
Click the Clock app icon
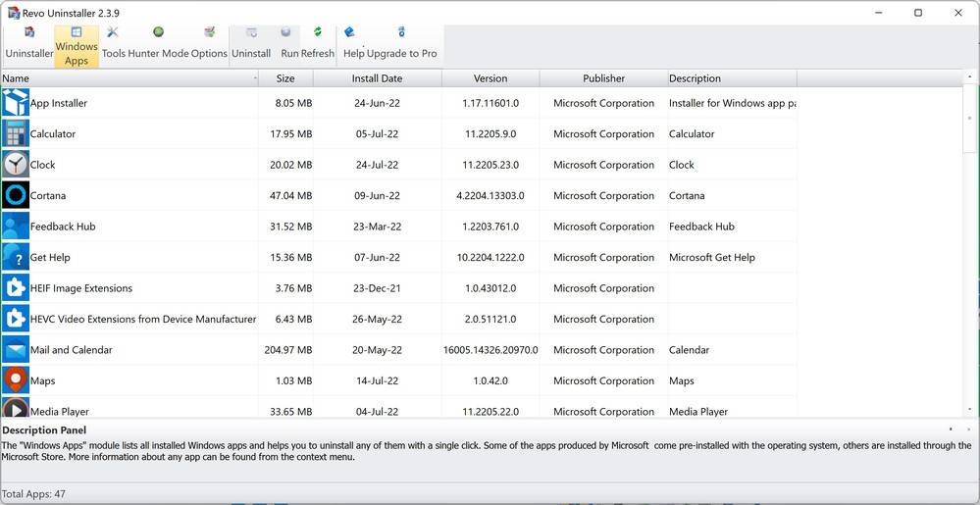click(15, 165)
